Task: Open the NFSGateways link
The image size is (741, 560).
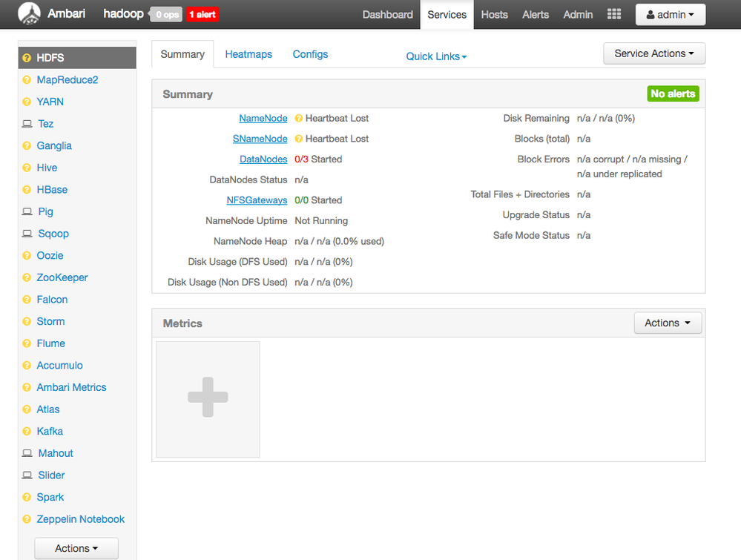Action: coord(257,200)
